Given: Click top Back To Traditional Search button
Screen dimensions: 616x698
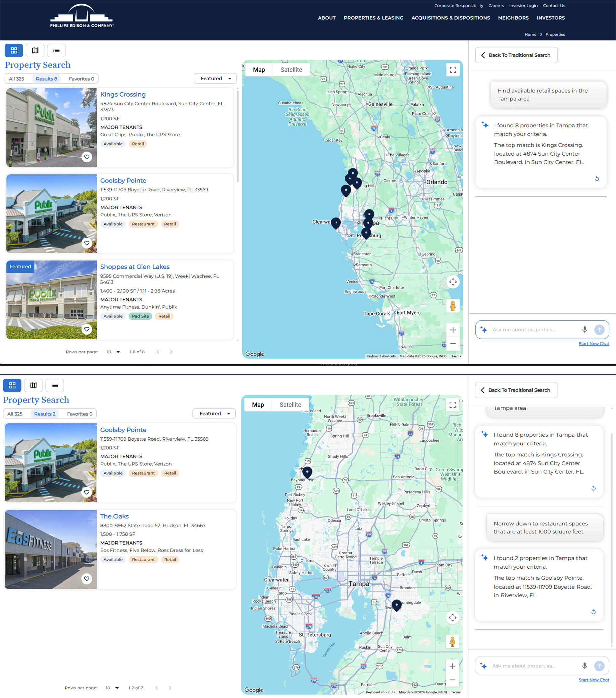Looking at the screenshot, I should [516, 55].
